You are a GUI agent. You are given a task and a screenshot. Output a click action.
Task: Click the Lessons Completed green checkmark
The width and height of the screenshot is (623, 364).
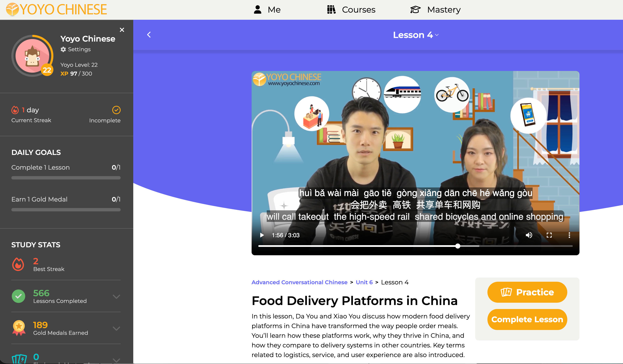tap(18, 296)
